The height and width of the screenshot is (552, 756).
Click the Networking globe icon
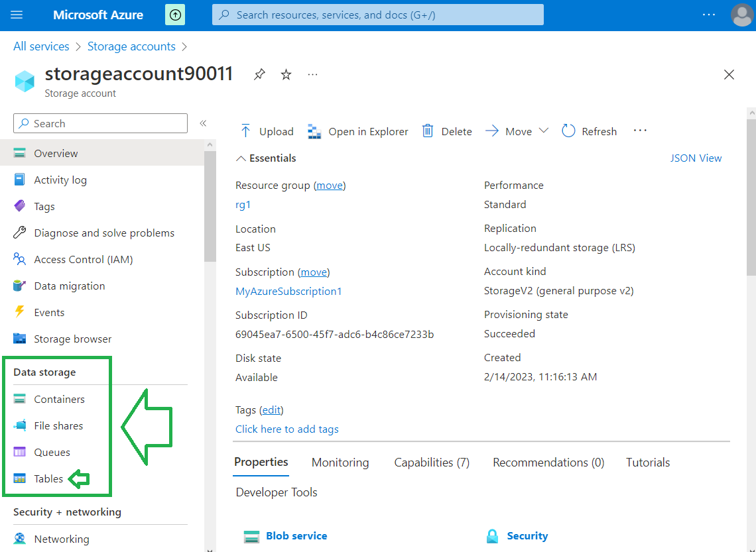coord(20,539)
